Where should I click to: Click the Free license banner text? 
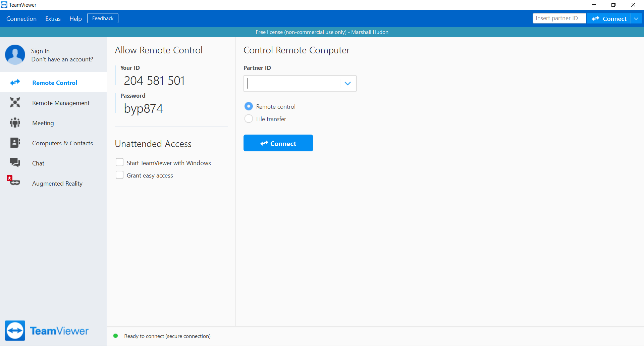point(322,32)
